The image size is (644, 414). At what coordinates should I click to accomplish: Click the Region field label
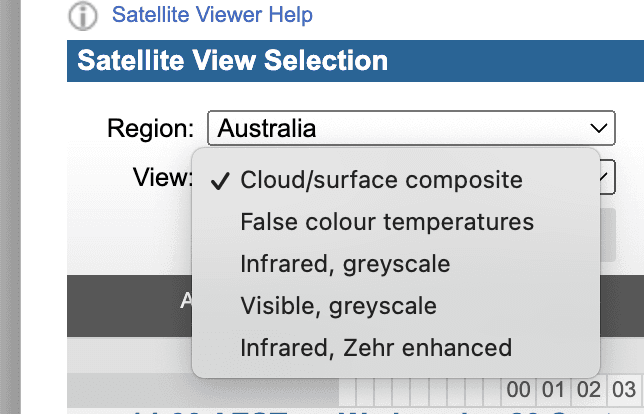150,129
